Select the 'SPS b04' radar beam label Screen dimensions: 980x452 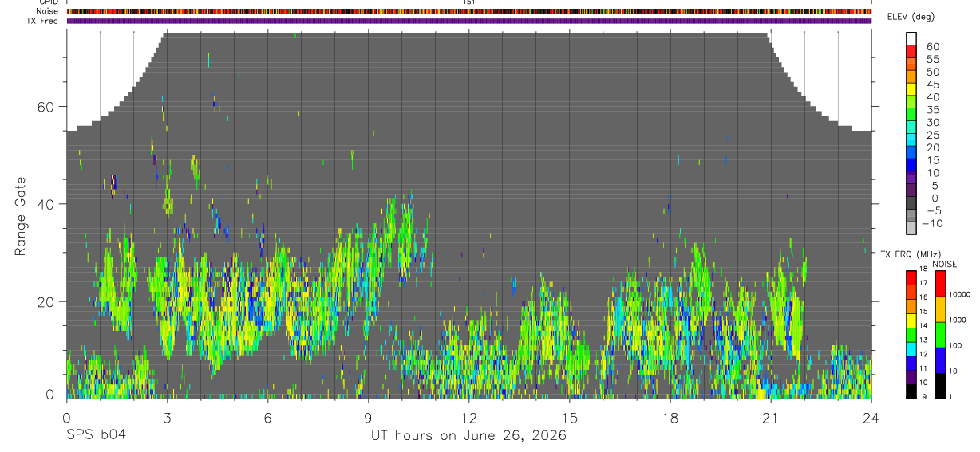click(x=95, y=435)
